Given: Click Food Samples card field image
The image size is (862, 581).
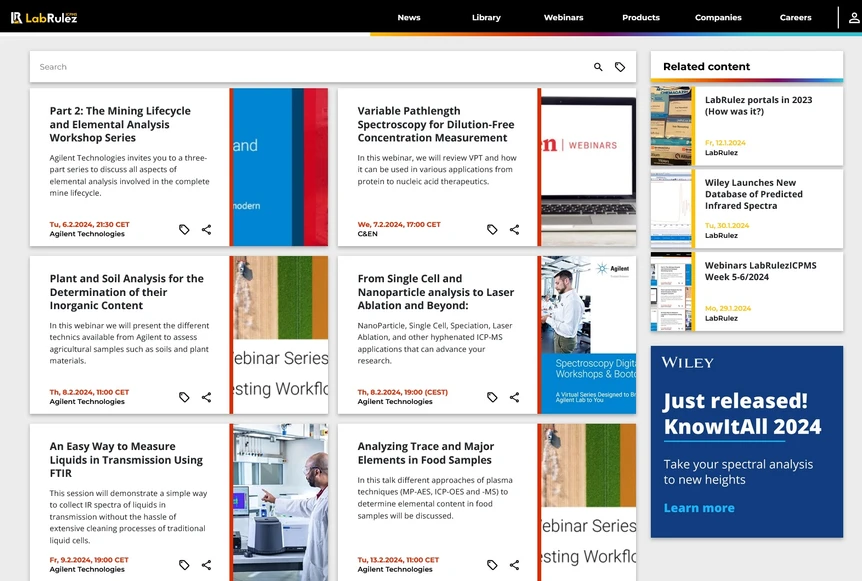Looking at the screenshot, I should (587, 502).
